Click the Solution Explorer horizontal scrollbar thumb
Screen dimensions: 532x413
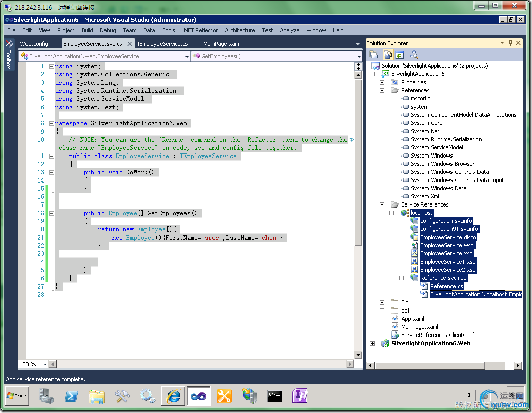pos(429,365)
